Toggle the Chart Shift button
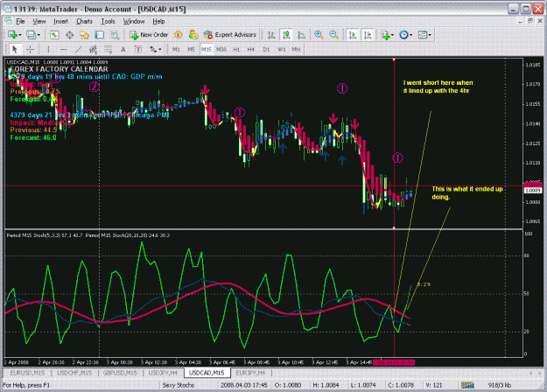547x392 pixels. [x=368, y=34]
